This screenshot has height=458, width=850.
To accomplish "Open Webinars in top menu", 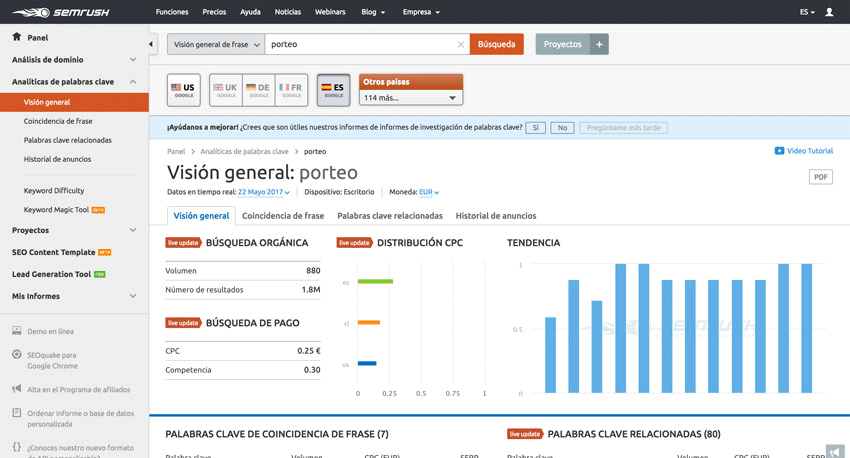I will (x=330, y=12).
